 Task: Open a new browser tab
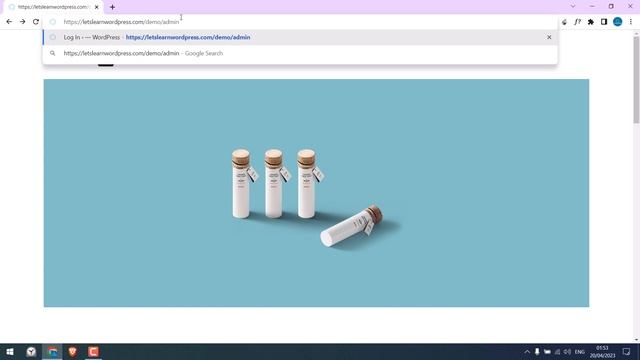tap(112, 7)
